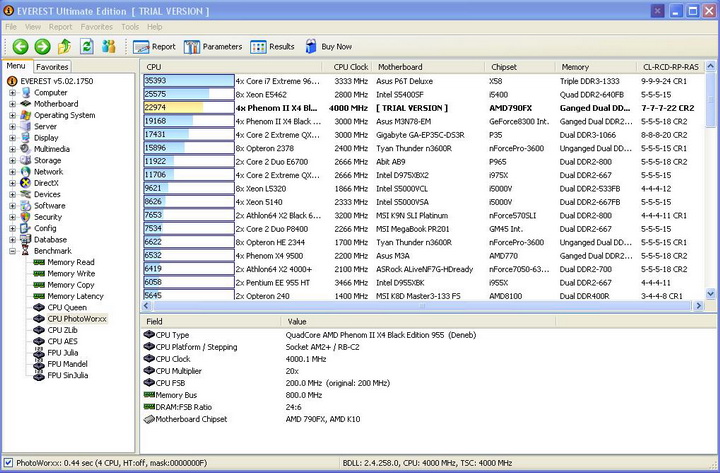Open the CPU ZLib benchmark
720x473 pixels.
[62, 330]
